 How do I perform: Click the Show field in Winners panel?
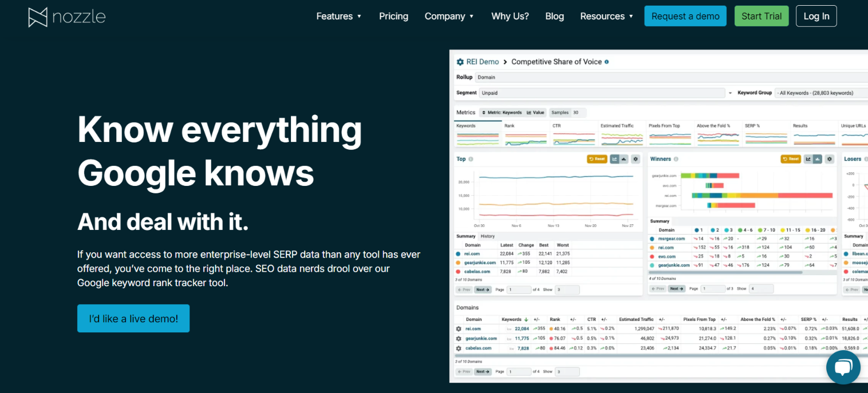762,289
